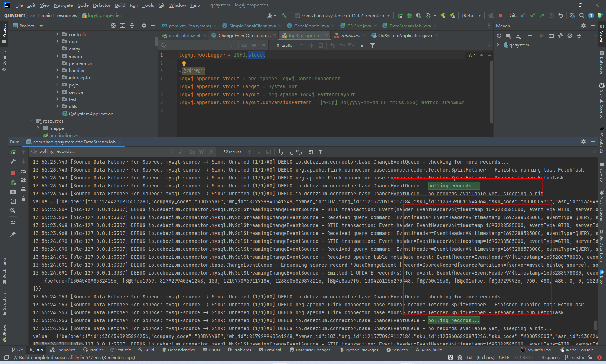
Task: Print console output icon in Run panel
Action: (x=23, y=190)
